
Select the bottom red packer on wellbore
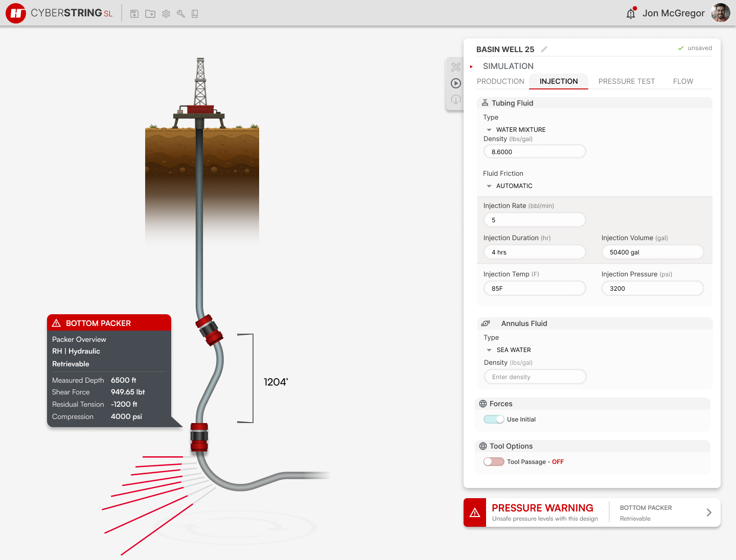coord(199,437)
